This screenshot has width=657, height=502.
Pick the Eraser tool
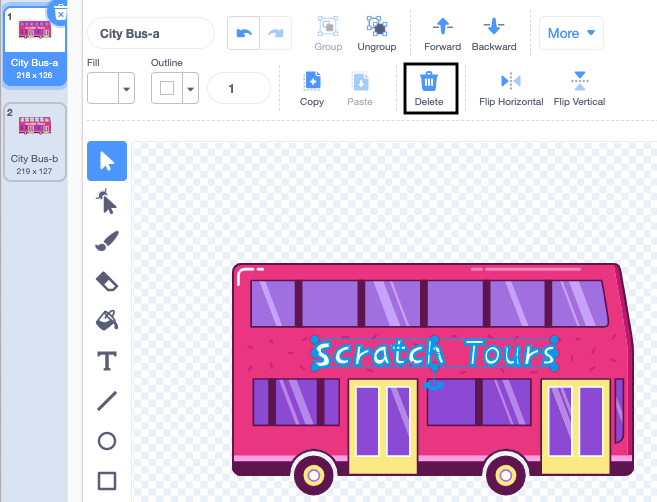[x=107, y=281]
